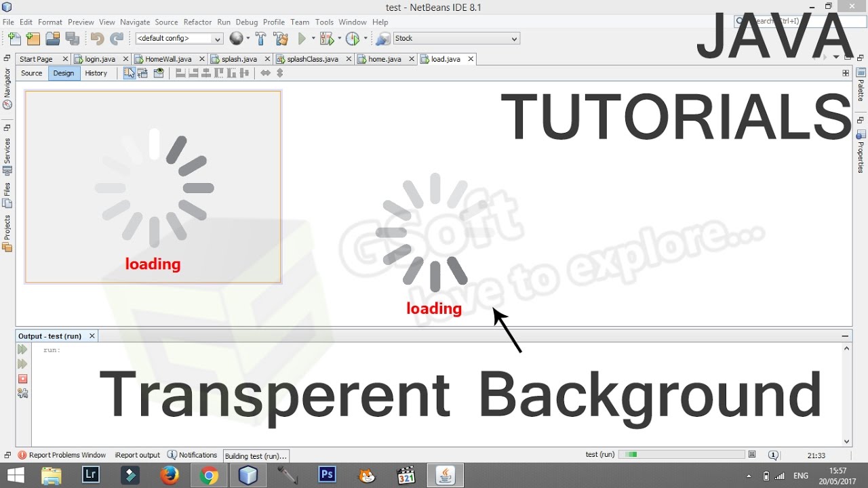868x488 pixels.
Task: Click the Notifications info icon
Action: coord(172,455)
